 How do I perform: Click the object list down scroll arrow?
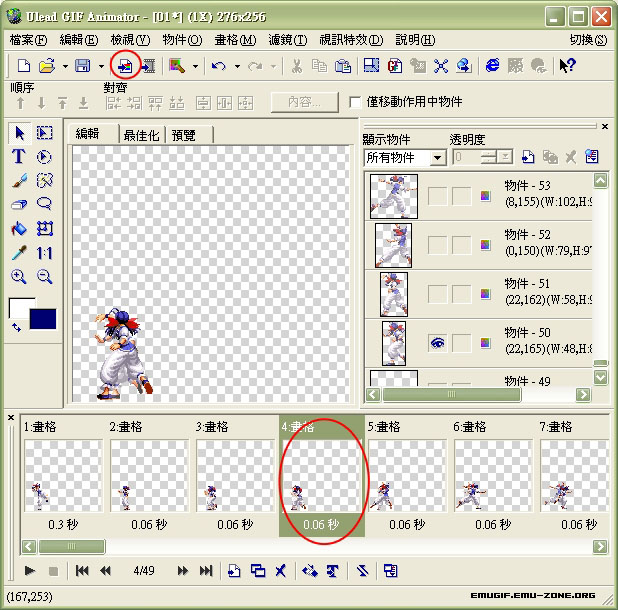pyautogui.click(x=601, y=377)
